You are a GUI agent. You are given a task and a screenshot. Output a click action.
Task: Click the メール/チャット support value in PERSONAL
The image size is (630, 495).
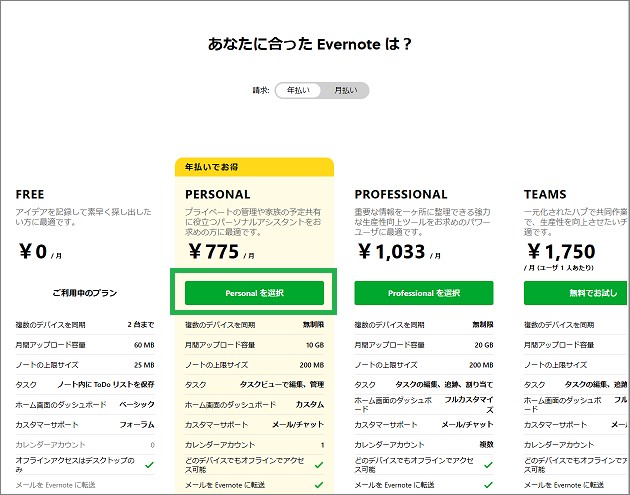point(298,425)
